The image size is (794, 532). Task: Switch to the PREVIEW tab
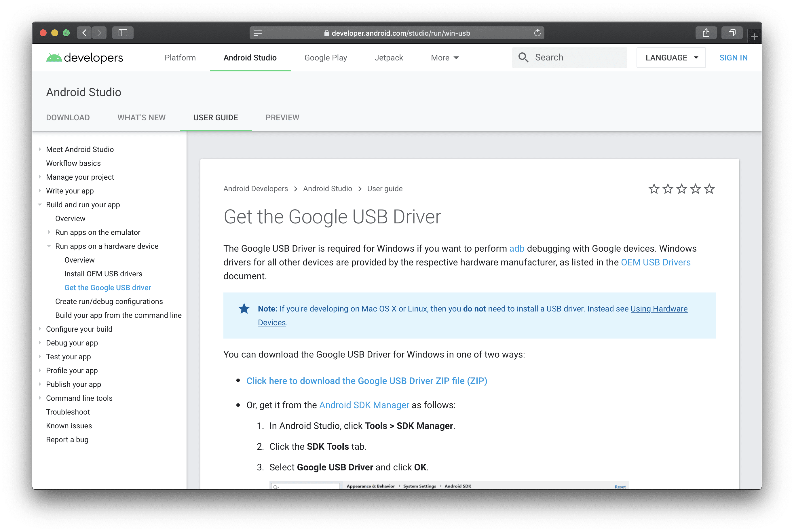point(282,118)
